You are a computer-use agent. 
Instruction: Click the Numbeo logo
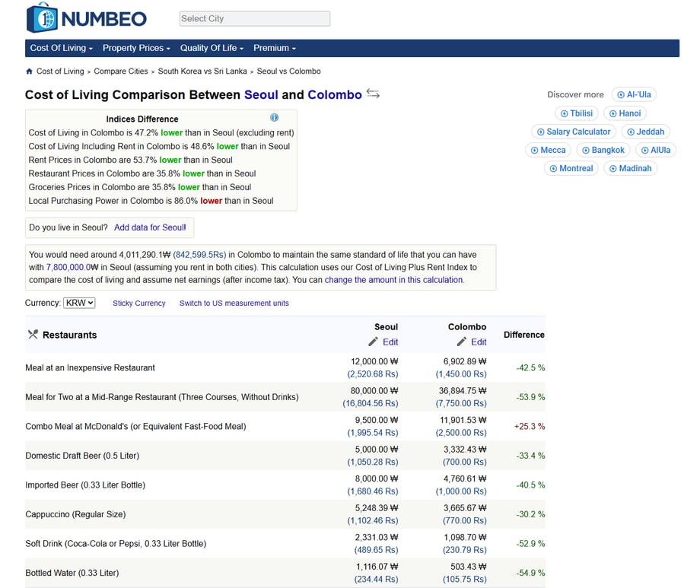(x=86, y=18)
